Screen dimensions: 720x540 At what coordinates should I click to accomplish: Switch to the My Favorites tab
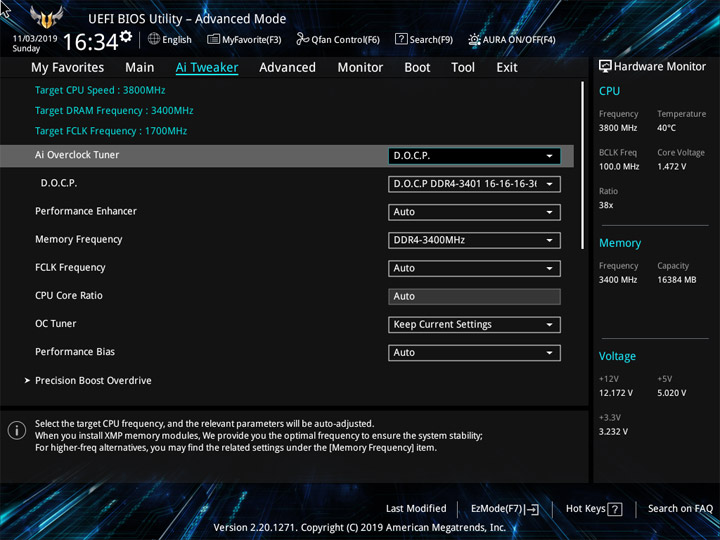click(x=68, y=68)
